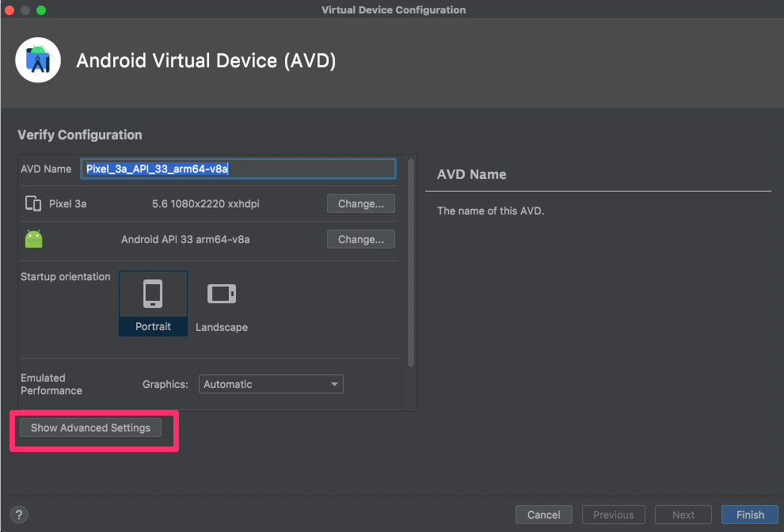Click 'The name of this AVD.' description

pyautogui.click(x=490, y=211)
